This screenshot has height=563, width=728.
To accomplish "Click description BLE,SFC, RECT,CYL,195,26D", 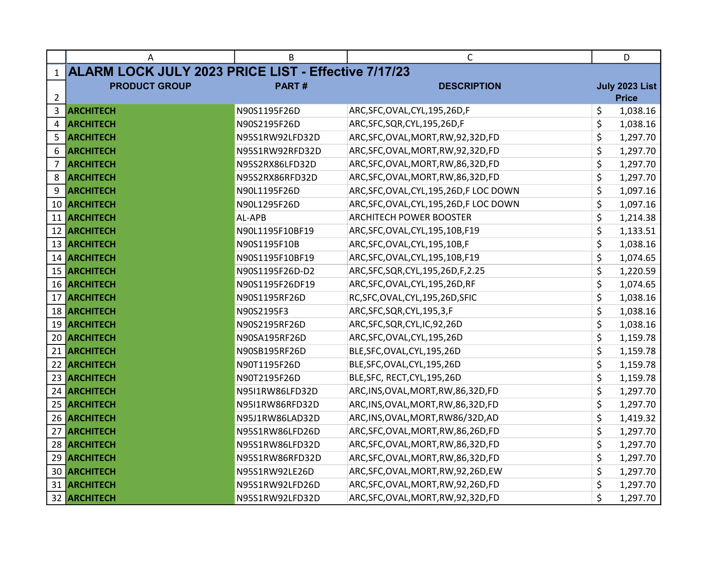I will tap(469, 378).
